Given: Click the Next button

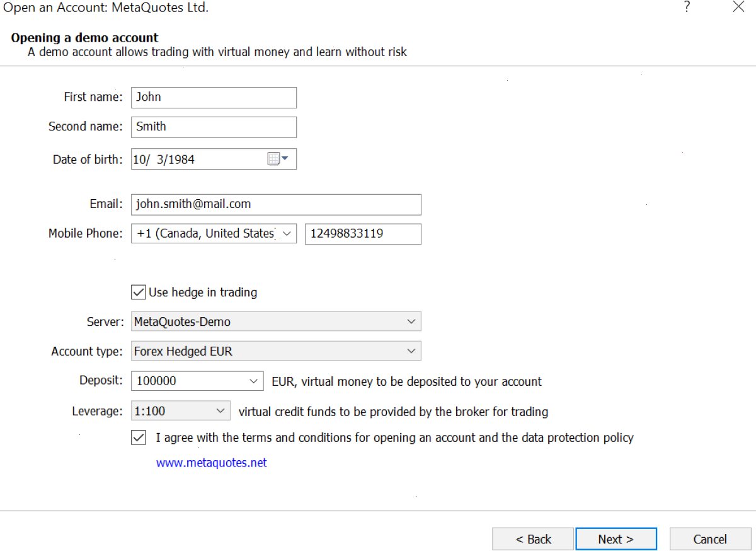Looking at the screenshot, I should pyautogui.click(x=616, y=539).
